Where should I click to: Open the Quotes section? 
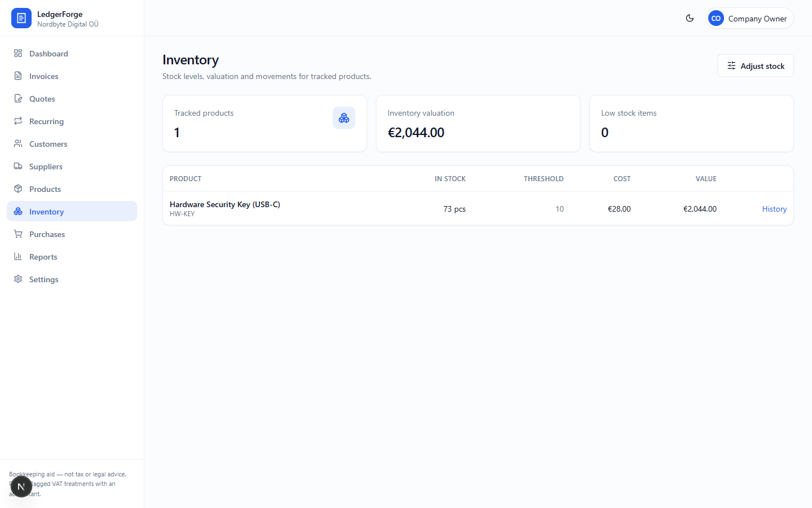click(72, 98)
